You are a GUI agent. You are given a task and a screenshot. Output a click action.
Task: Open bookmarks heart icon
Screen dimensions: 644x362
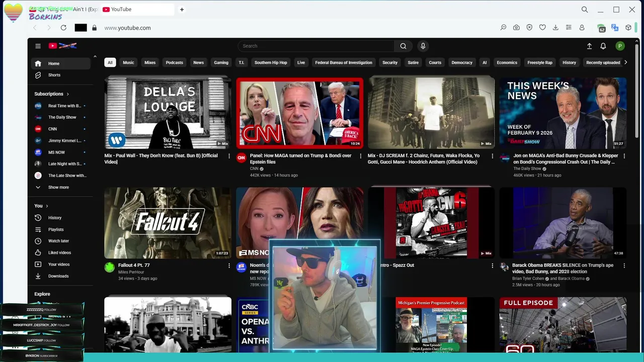tap(542, 28)
